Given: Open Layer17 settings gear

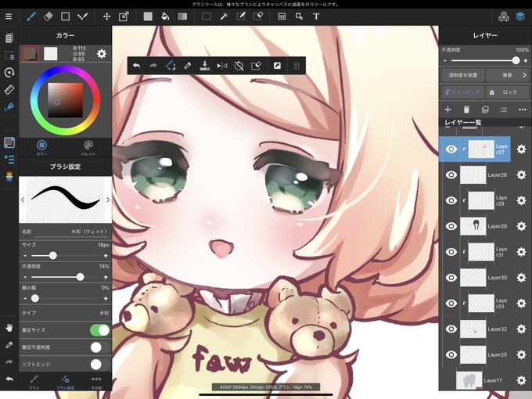Looking at the screenshot, I should coord(521,380).
